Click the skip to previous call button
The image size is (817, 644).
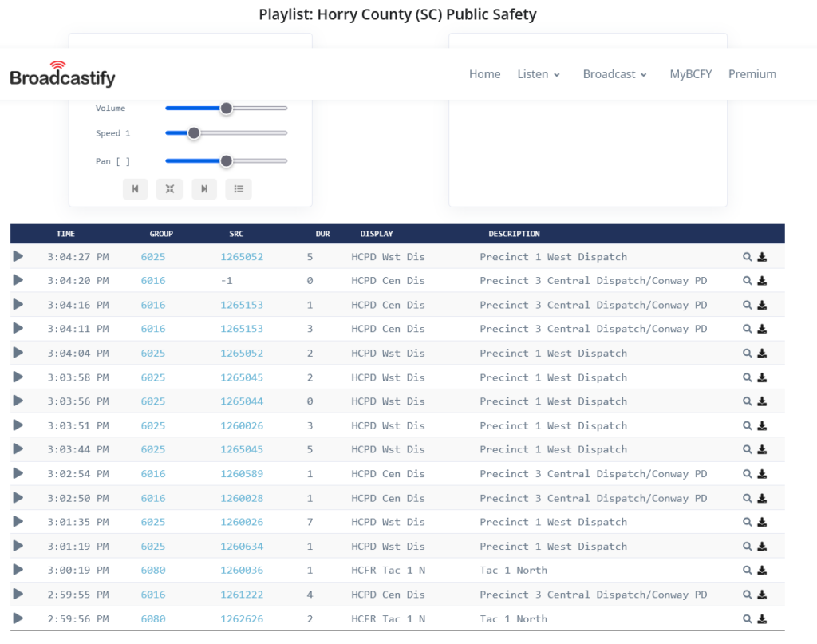[x=135, y=189]
